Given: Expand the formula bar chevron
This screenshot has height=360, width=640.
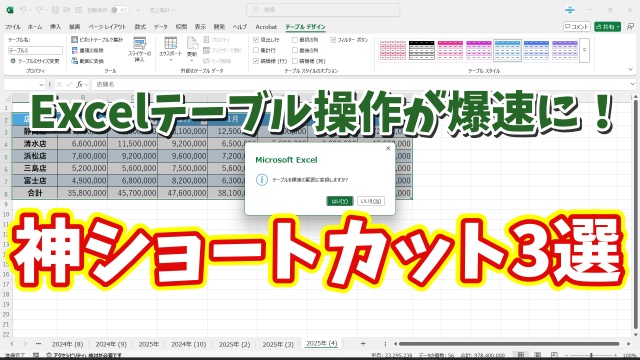Looking at the screenshot, I should point(633,84).
